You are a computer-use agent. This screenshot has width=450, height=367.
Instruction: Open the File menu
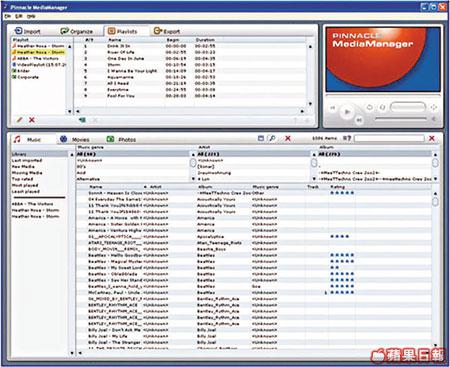[x=8, y=16]
